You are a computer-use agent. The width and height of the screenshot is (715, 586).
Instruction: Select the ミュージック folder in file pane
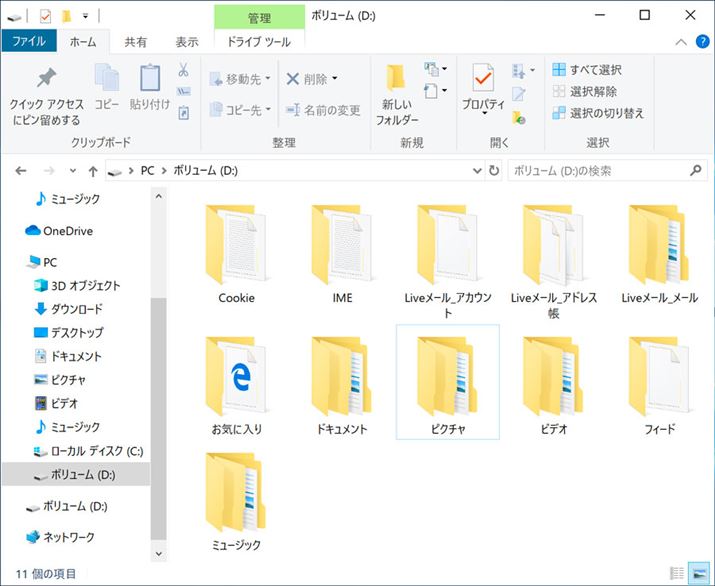236,502
